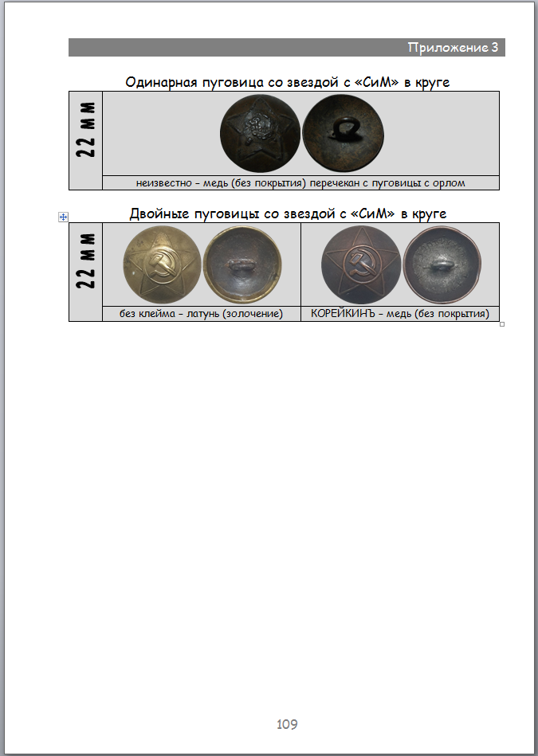Click heading "Двойные пуговицы со звездой"
The image size is (538, 756).
[288, 213]
